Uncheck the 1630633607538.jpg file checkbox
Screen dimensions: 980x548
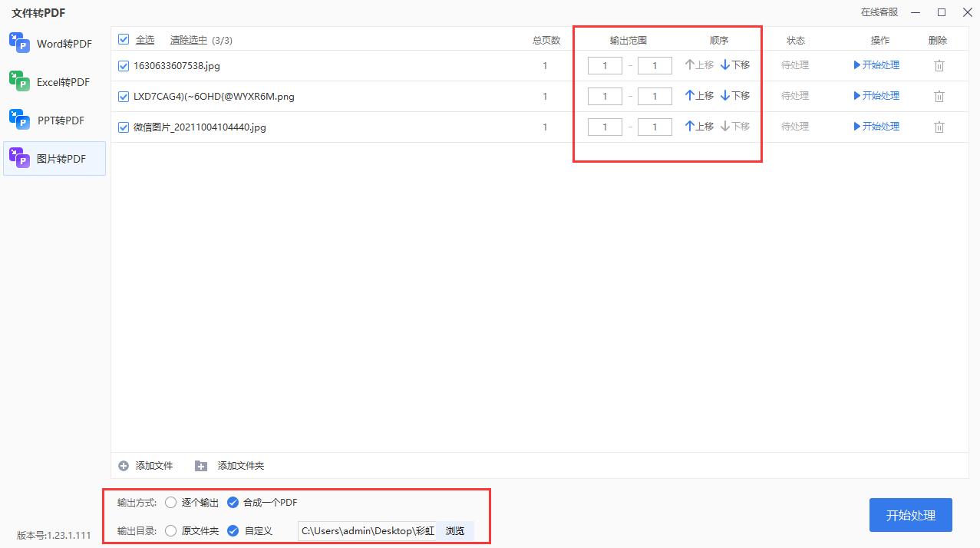[123, 65]
